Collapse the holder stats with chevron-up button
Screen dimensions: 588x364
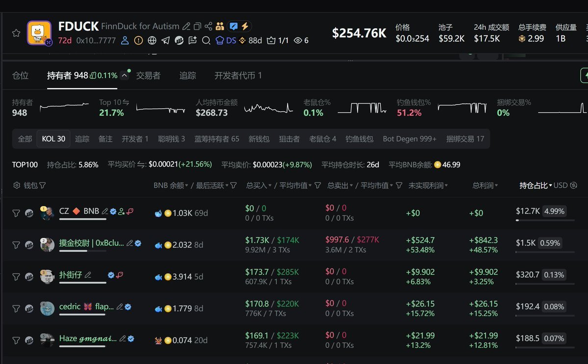coord(124,75)
